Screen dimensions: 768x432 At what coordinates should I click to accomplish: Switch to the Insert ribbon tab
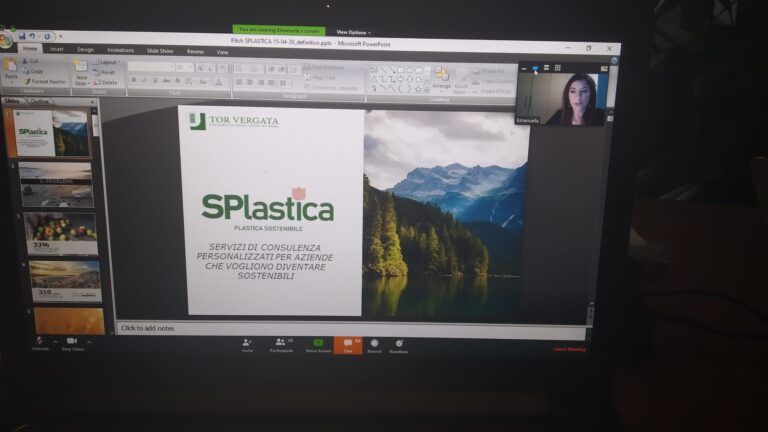click(56, 49)
